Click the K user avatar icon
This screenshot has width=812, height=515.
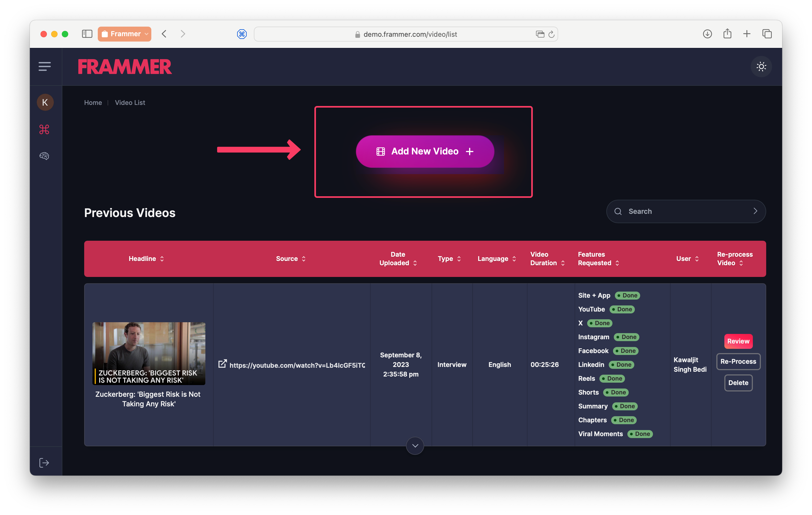coord(45,103)
